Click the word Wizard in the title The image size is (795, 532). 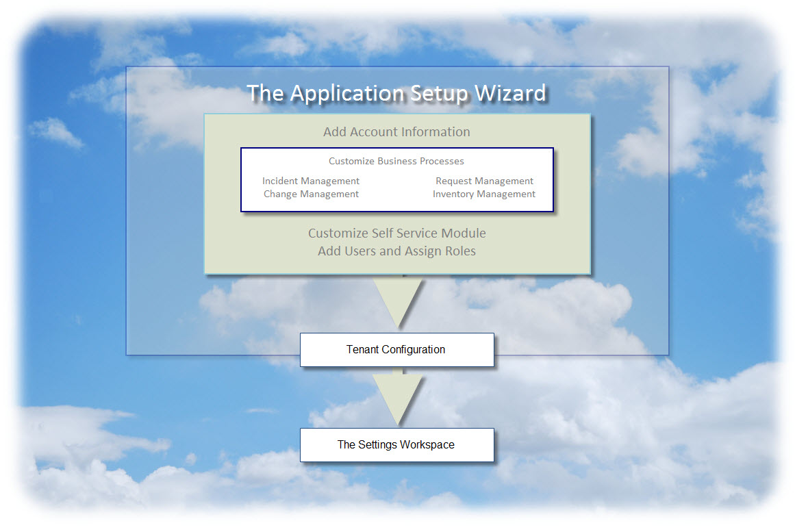pos(510,93)
